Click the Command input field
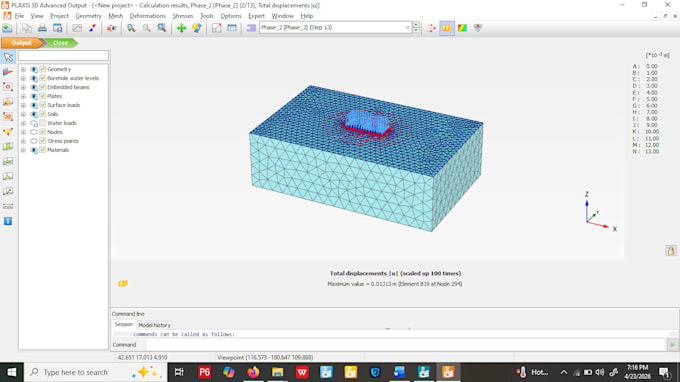Viewport: 680px width, 382px height. [x=405, y=345]
